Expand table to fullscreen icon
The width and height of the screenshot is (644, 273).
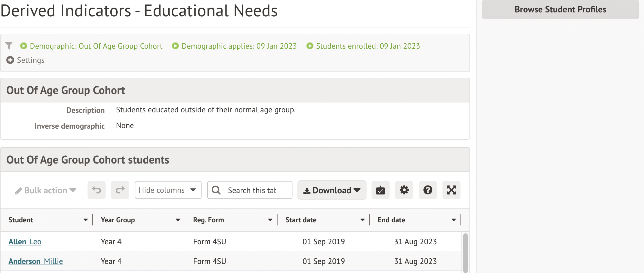click(x=451, y=190)
